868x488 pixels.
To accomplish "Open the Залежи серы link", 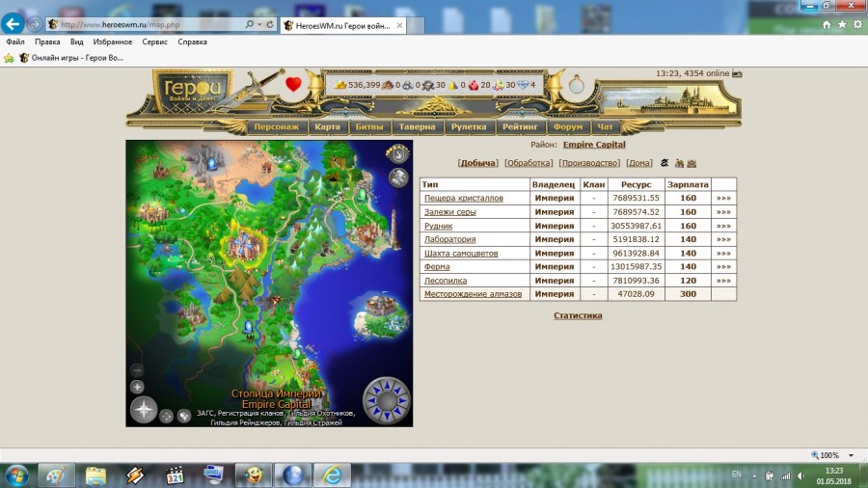I will point(450,212).
